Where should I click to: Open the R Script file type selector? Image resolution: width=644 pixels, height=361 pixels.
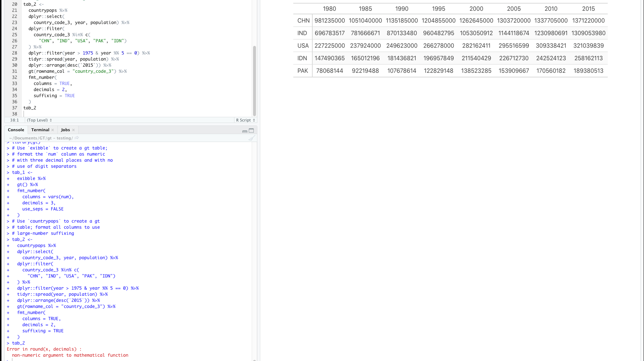tap(245, 120)
